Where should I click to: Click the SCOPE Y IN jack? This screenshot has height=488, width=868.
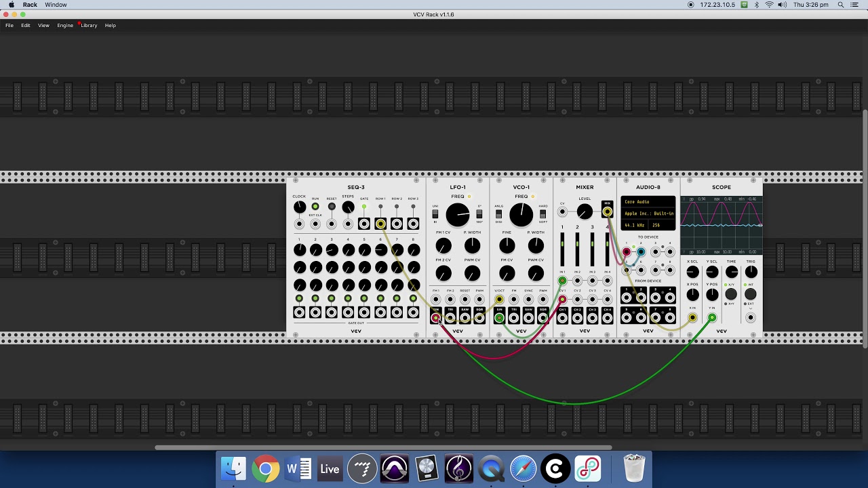click(712, 317)
